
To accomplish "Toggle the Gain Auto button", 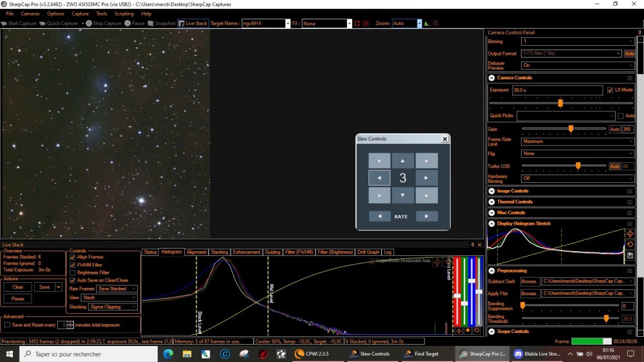I will [x=614, y=129].
